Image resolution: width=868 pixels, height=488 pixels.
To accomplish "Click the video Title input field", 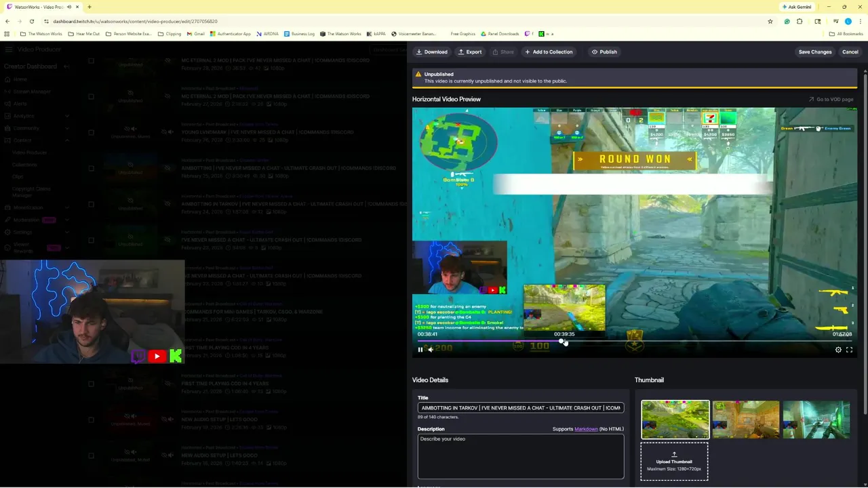I will (x=520, y=408).
